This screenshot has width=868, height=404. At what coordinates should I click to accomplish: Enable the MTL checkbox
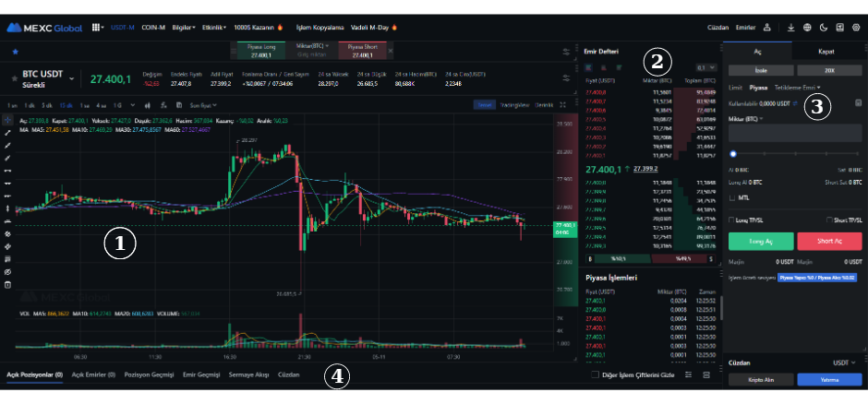click(x=733, y=196)
